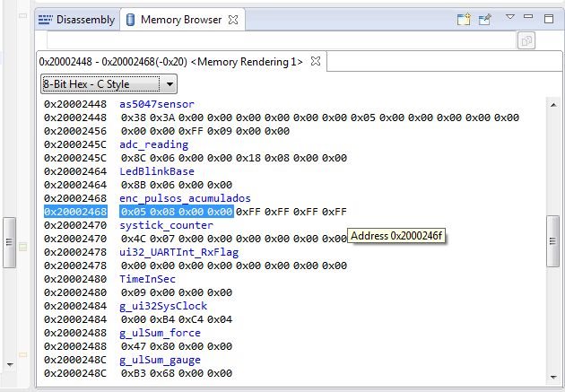Screen dimensions: 565x392
Task: Click the g_ulSum_gauge symbol label
Action: click(x=160, y=360)
